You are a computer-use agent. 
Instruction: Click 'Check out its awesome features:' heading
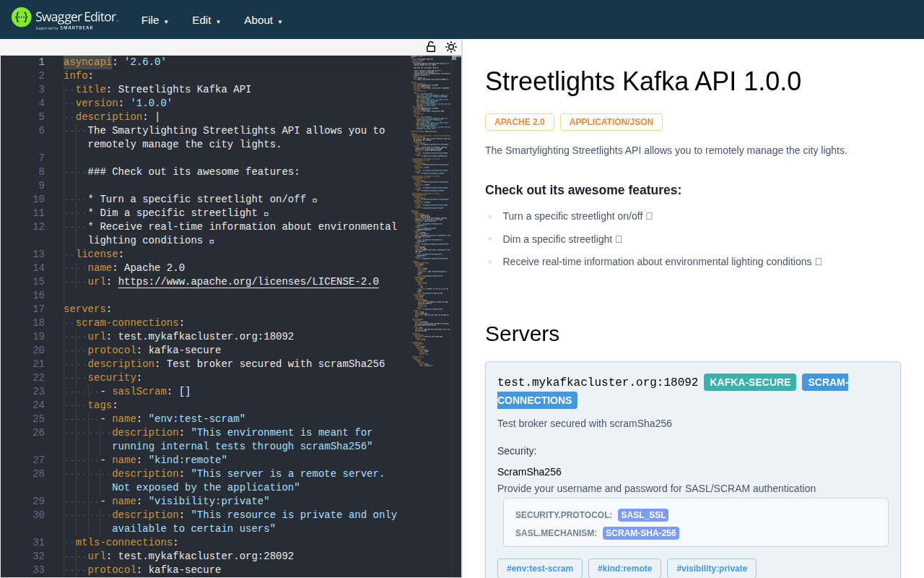(583, 190)
